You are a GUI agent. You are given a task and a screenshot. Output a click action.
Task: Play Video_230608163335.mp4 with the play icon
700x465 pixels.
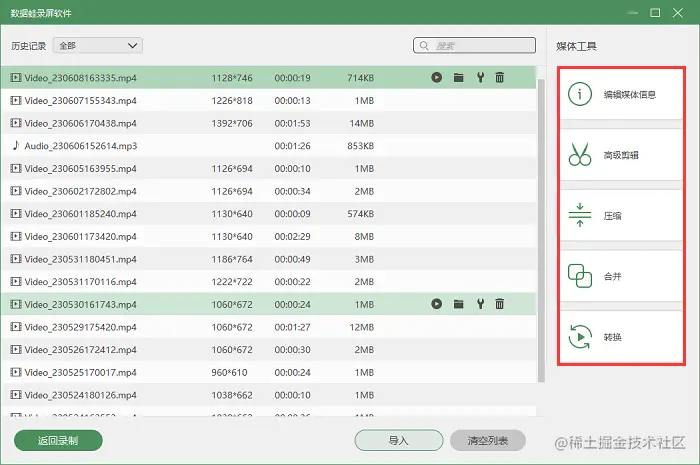[x=437, y=77]
